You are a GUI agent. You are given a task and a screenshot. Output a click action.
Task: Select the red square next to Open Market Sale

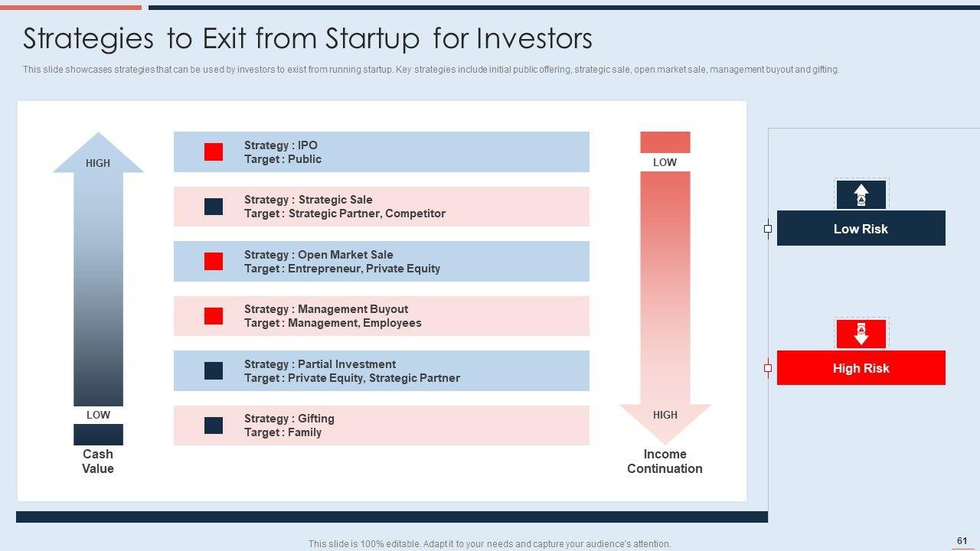214,261
